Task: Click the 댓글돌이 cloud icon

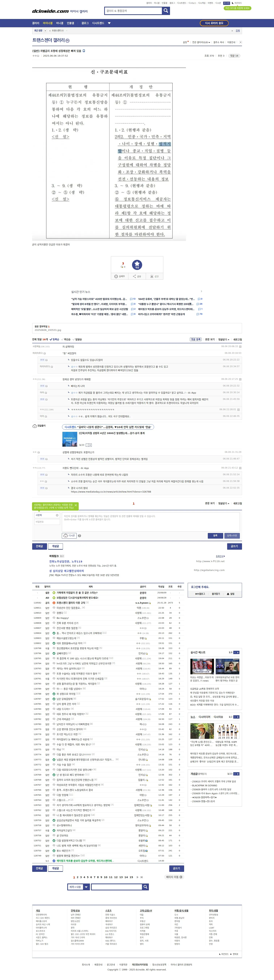Action: coord(35,426)
